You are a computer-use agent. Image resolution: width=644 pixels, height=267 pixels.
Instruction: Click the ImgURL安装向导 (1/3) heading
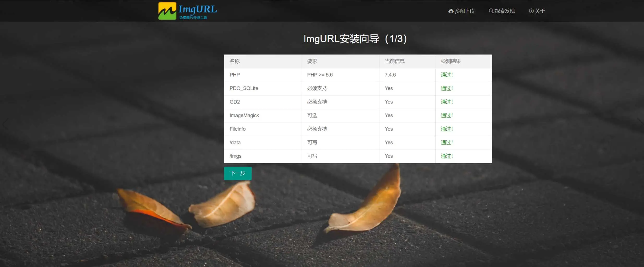coord(355,39)
